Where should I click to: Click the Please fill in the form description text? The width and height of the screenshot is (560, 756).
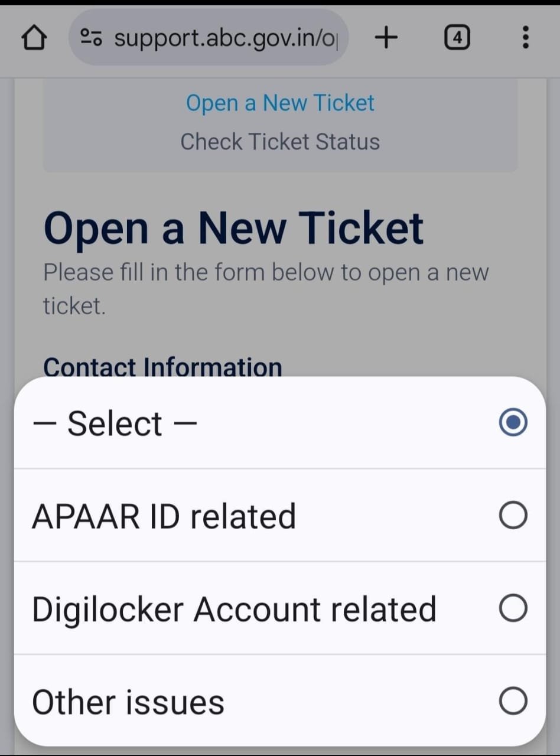pyautogui.click(x=266, y=289)
